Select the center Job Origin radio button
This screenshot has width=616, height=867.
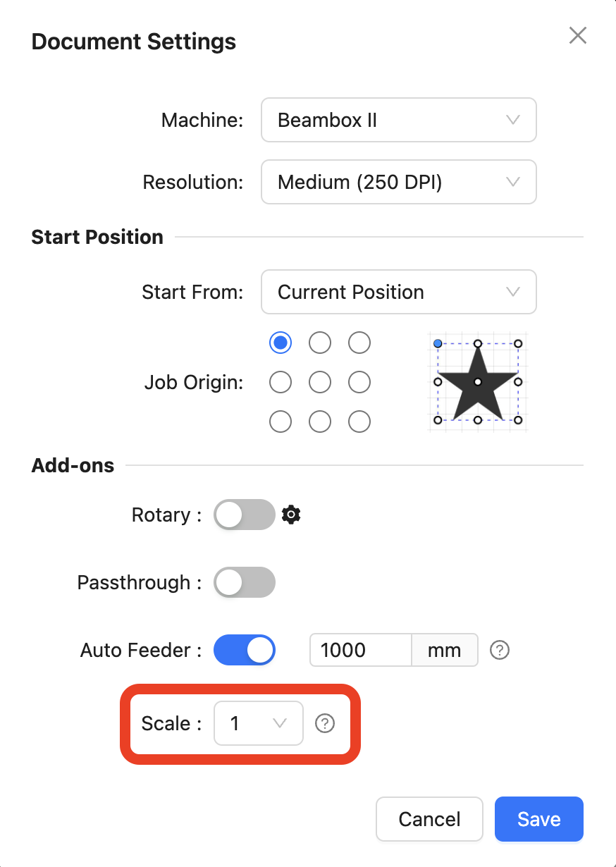320,382
